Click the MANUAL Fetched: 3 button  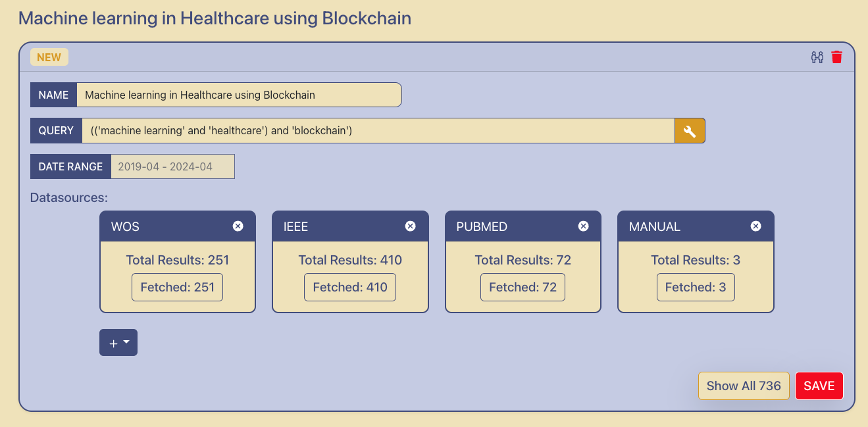pos(696,288)
